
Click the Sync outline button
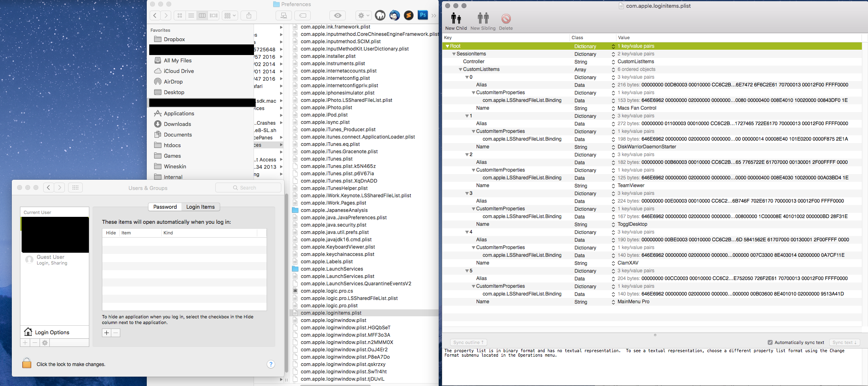(468, 342)
